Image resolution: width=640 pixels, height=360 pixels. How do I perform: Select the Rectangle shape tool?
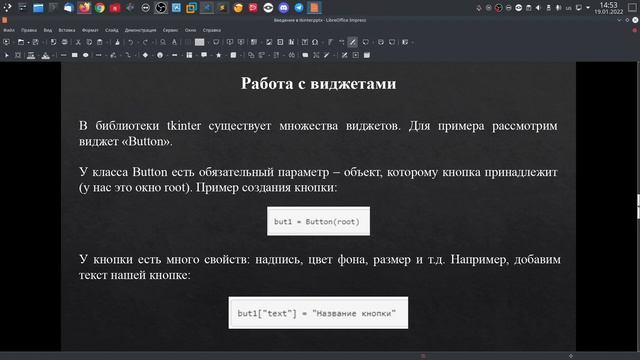75,55
